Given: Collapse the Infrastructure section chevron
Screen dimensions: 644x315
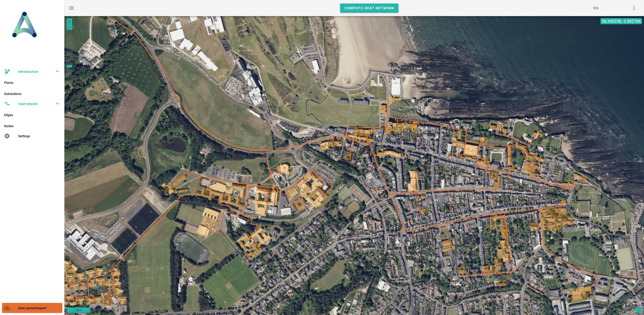Looking at the screenshot, I should (57, 72).
